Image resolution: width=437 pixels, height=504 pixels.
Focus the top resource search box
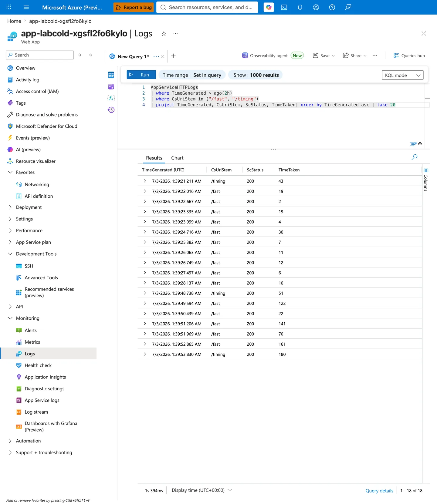(x=207, y=7)
